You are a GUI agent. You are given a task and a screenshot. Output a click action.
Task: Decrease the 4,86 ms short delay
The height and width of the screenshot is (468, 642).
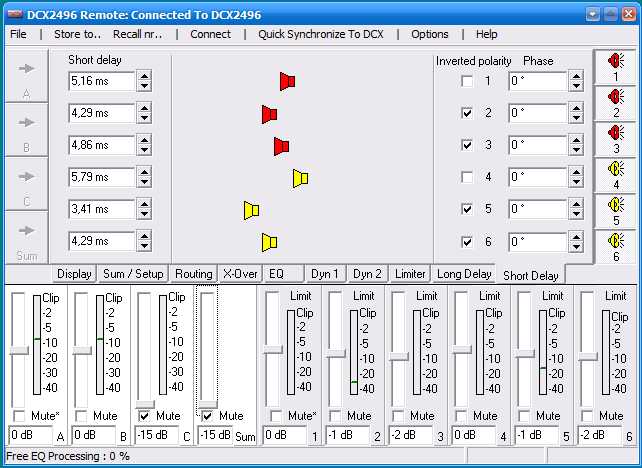(144, 150)
